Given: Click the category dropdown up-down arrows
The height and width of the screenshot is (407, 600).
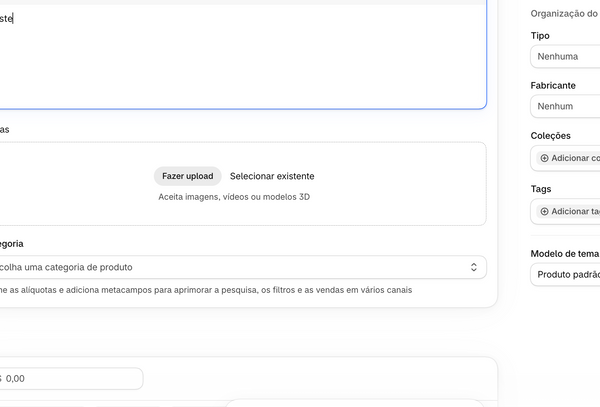Looking at the screenshot, I should 474,267.
